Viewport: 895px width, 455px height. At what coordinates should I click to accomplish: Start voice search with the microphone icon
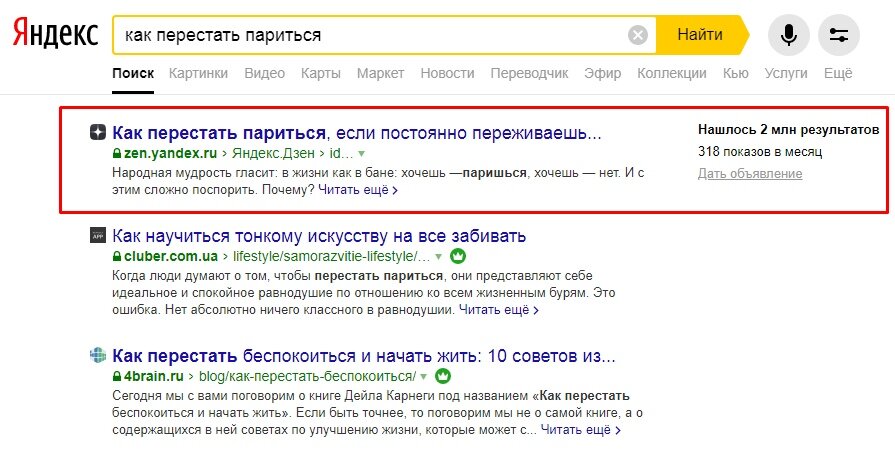(788, 35)
